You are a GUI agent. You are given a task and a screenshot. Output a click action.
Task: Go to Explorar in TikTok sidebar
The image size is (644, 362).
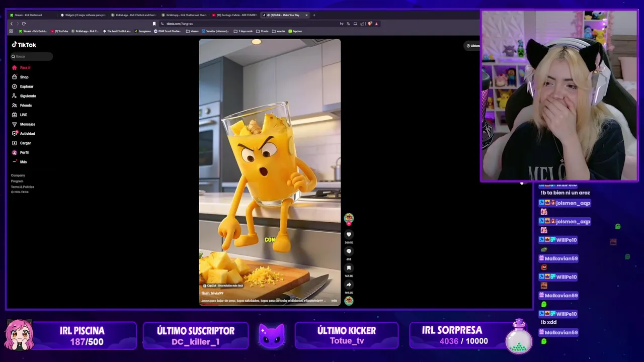click(23, 86)
